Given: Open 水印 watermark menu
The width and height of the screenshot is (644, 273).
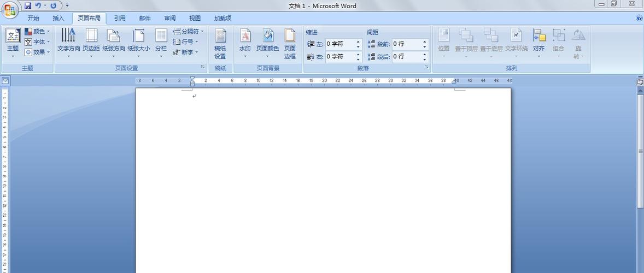Looking at the screenshot, I should tap(245, 43).
